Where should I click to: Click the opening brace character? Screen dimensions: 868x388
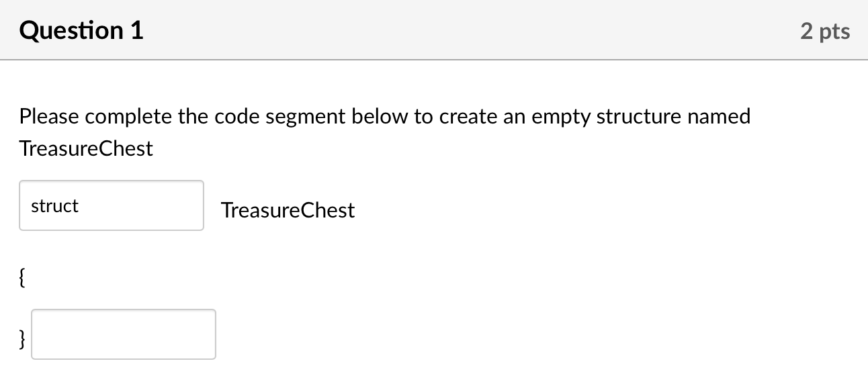21,277
